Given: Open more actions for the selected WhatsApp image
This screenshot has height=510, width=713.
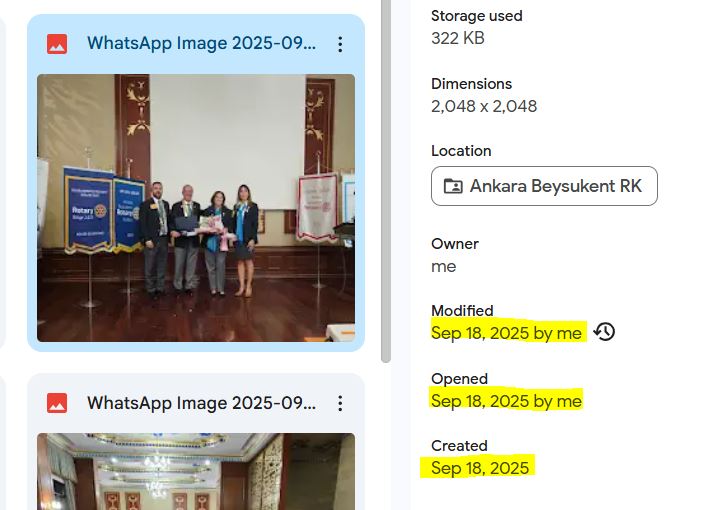Looking at the screenshot, I should (x=340, y=44).
